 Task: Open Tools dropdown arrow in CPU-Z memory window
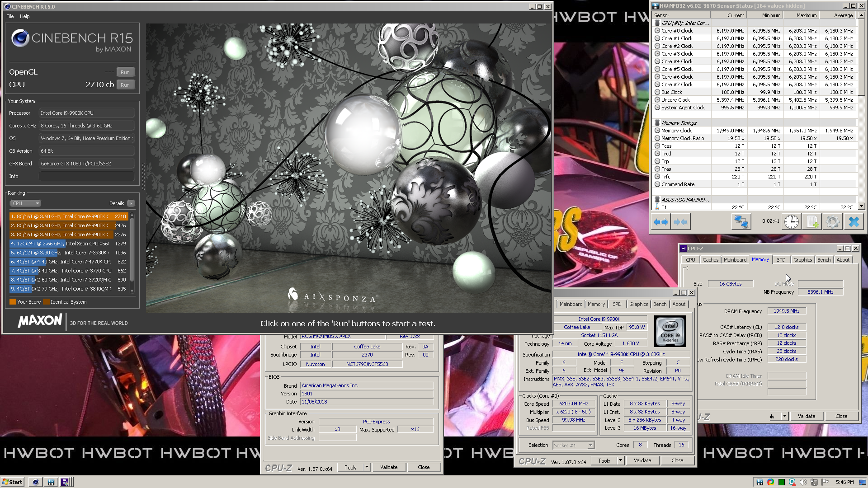[x=784, y=416]
